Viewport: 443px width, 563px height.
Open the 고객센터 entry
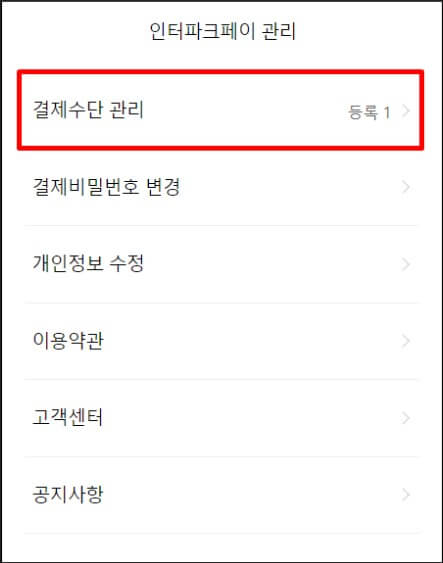click(221, 418)
